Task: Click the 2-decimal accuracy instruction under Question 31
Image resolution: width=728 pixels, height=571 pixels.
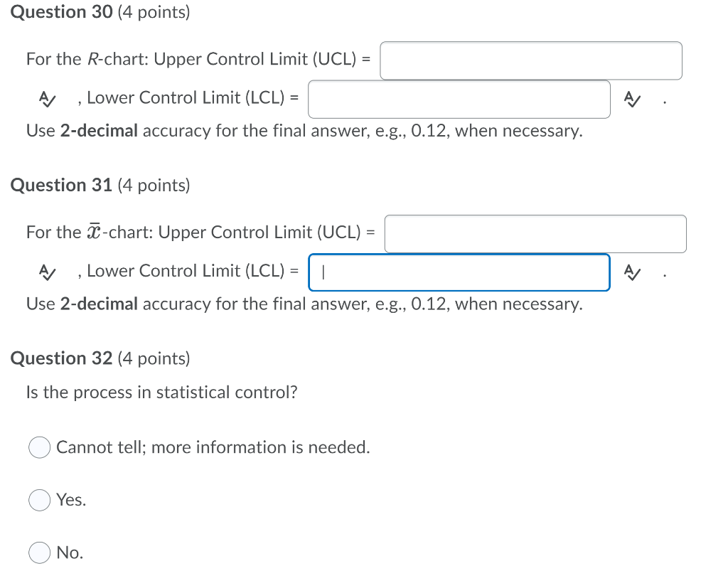Action: pyautogui.click(x=304, y=304)
